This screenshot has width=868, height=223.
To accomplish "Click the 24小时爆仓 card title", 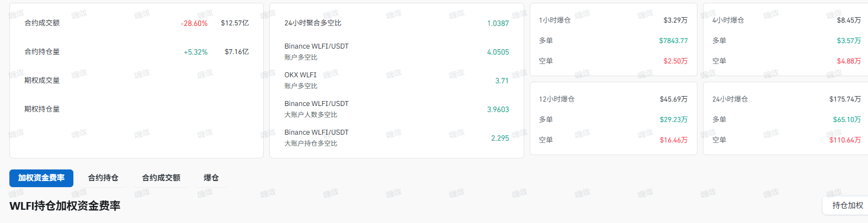I will tap(730, 99).
